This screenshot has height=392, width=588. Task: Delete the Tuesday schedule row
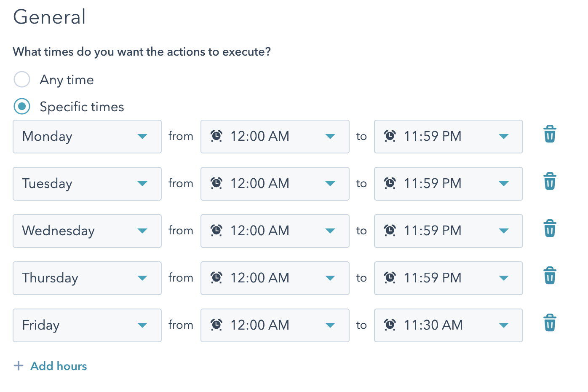tap(550, 181)
